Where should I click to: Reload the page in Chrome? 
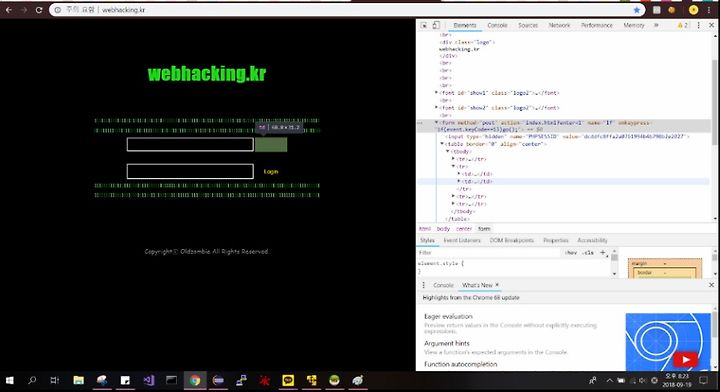click(x=39, y=10)
